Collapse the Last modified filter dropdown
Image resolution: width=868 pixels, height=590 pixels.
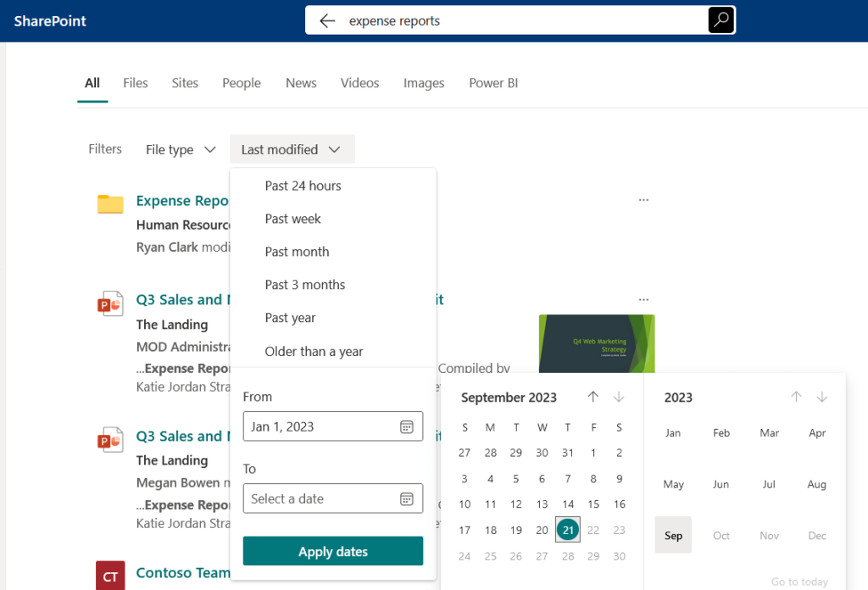(x=292, y=149)
